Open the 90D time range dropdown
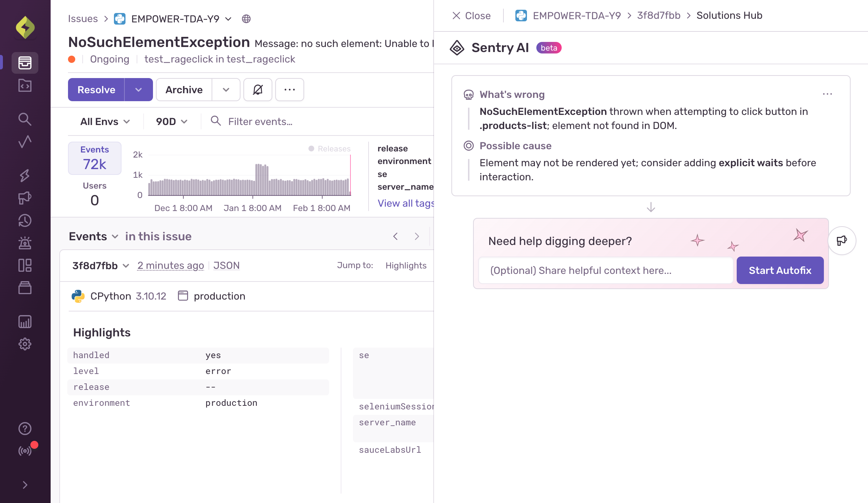868x503 pixels. pos(171,122)
